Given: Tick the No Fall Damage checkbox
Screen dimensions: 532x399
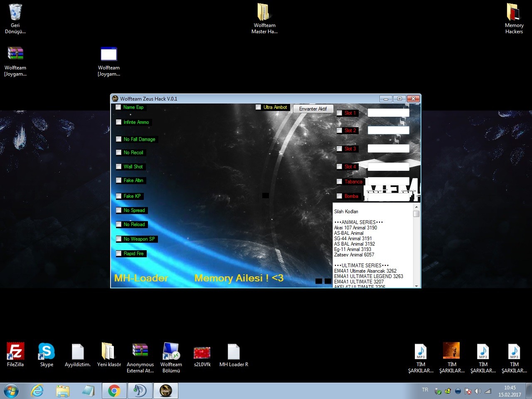Looking at the screenshot, I should tap(119, 139).
